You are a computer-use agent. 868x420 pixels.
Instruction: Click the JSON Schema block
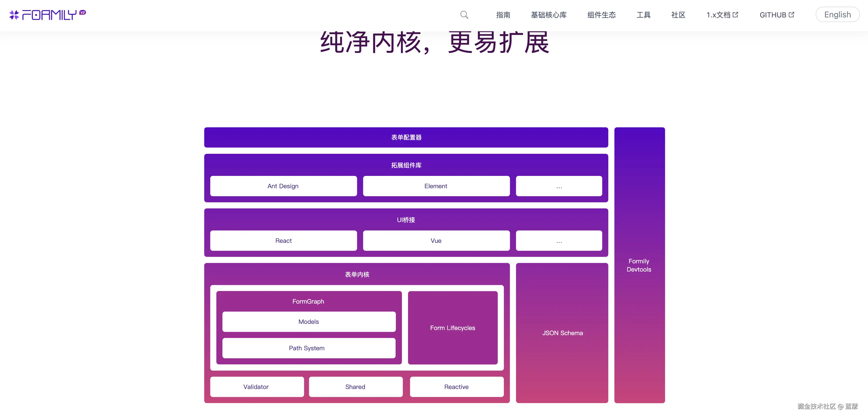pos(562,333)
